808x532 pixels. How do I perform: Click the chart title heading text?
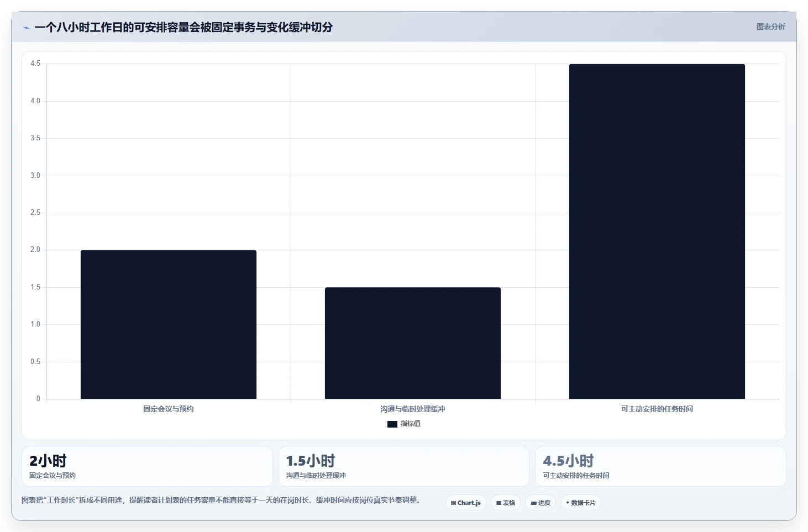coord(183,28)
